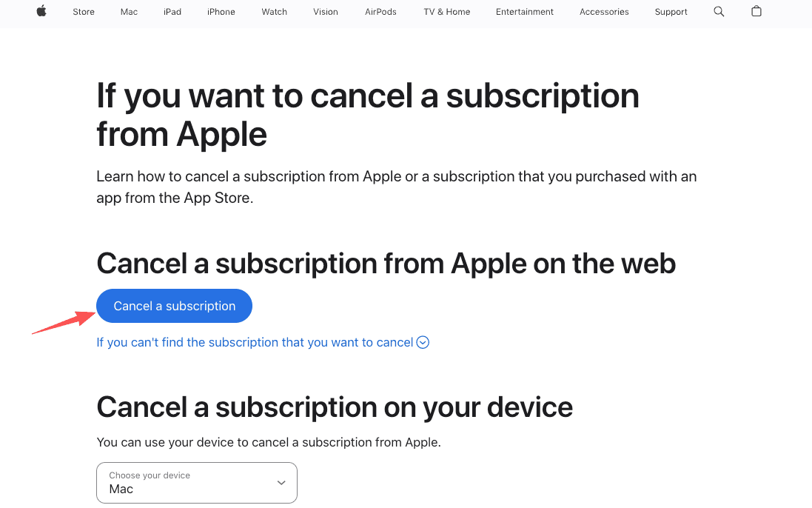This screenshot has width=812, height=508.
Task: Navigate to the Store menu item
Action: [x=83, y=12]
